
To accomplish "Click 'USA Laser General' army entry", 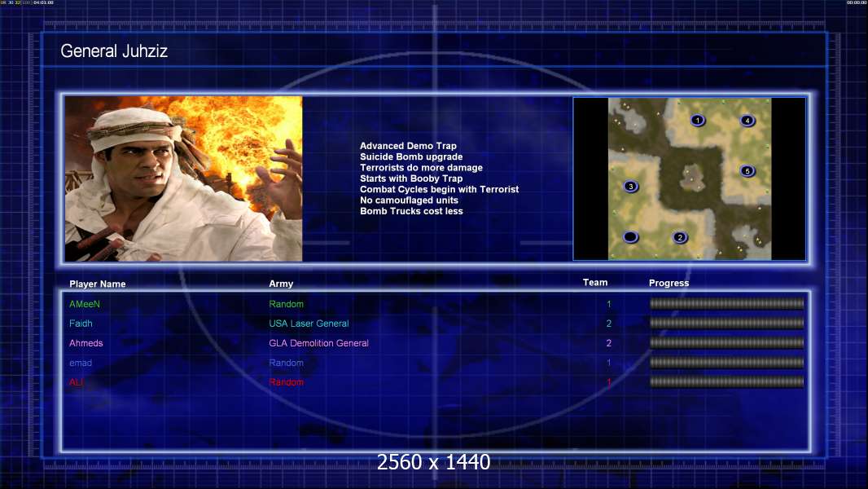I will [309, 324].
